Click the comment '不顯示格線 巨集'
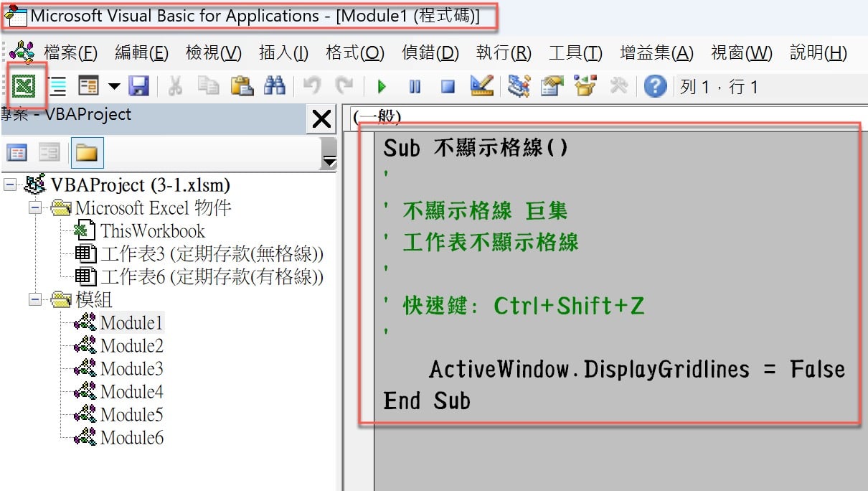This screenshot has height=491, width=868. 476,211
